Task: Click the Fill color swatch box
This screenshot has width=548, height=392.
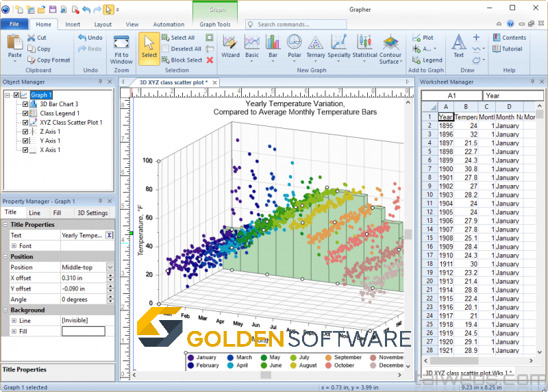Action: coord(83,331)
